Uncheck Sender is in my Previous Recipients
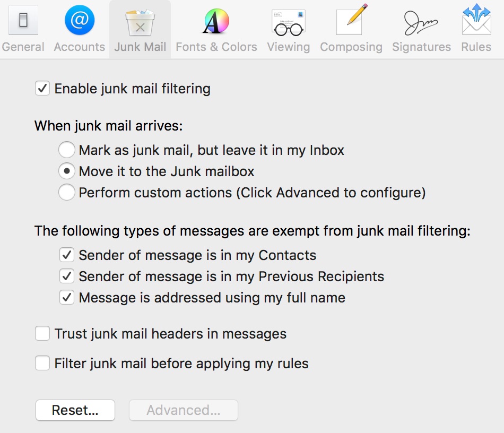Image resolution: width=504 pixels, height=433 pixels. click(67, 276)
